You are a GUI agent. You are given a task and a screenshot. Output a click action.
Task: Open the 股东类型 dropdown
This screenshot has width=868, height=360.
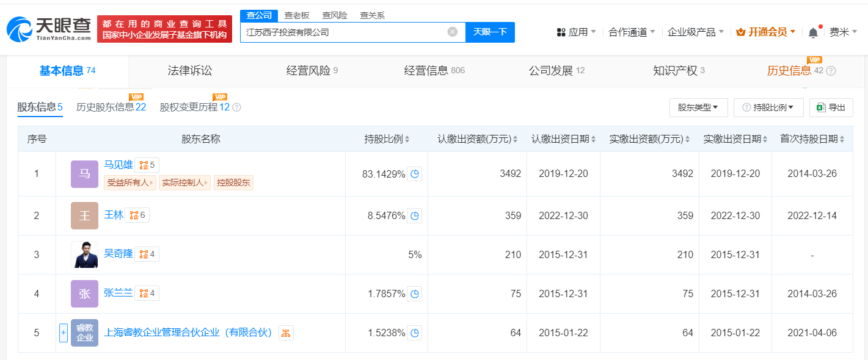pyautogui.click(x=698, y=107)
